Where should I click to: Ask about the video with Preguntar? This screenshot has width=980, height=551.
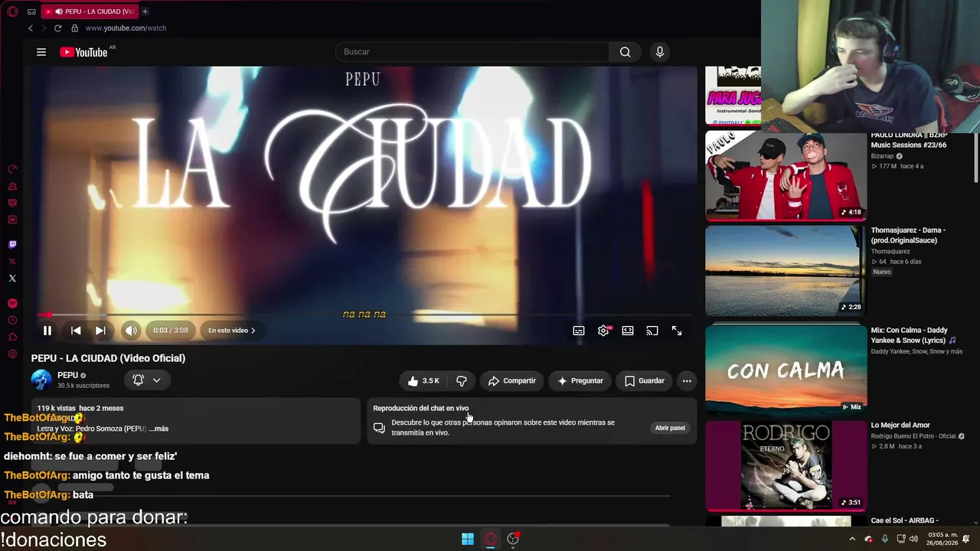tap(580, 381)
